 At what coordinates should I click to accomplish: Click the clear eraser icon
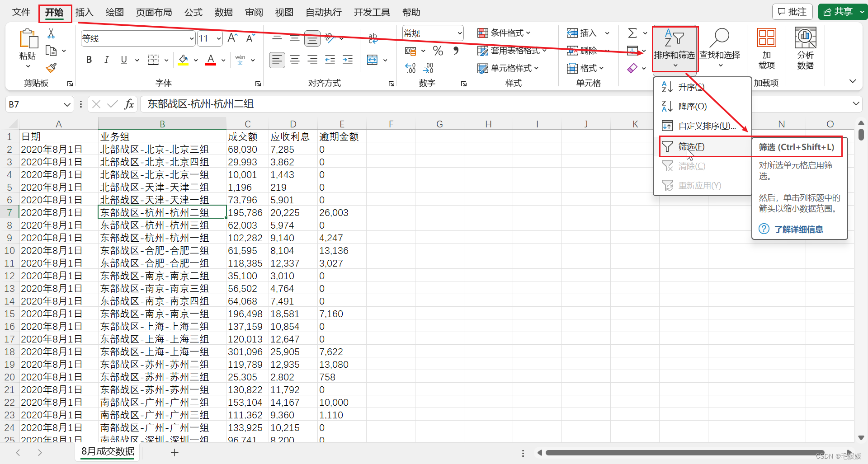(632, 68)
